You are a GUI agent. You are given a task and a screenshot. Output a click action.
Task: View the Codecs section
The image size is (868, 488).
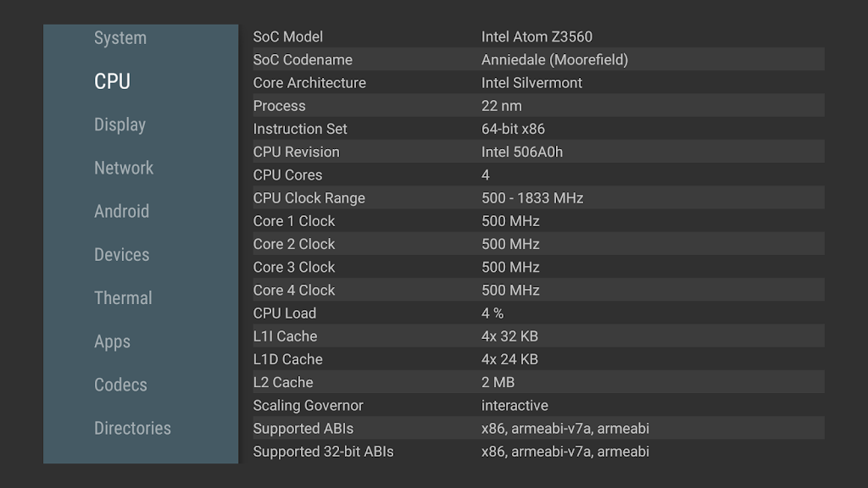tap(120, 385)
